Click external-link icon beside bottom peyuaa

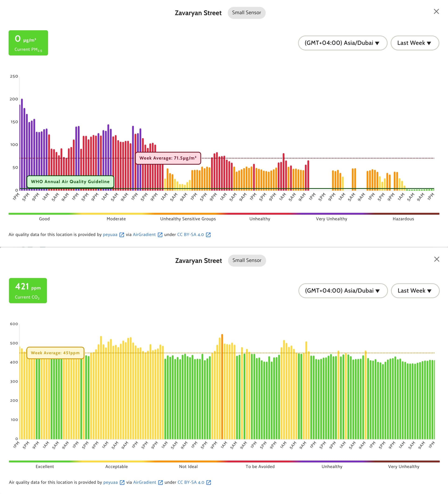[x=122, y=483]
